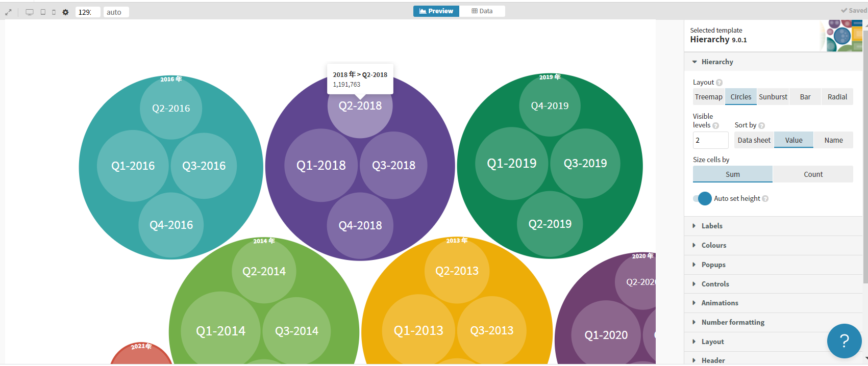This screenshot has width=868, height=366.
Task: Click the Q2-2016 circle
Action: 171,108
